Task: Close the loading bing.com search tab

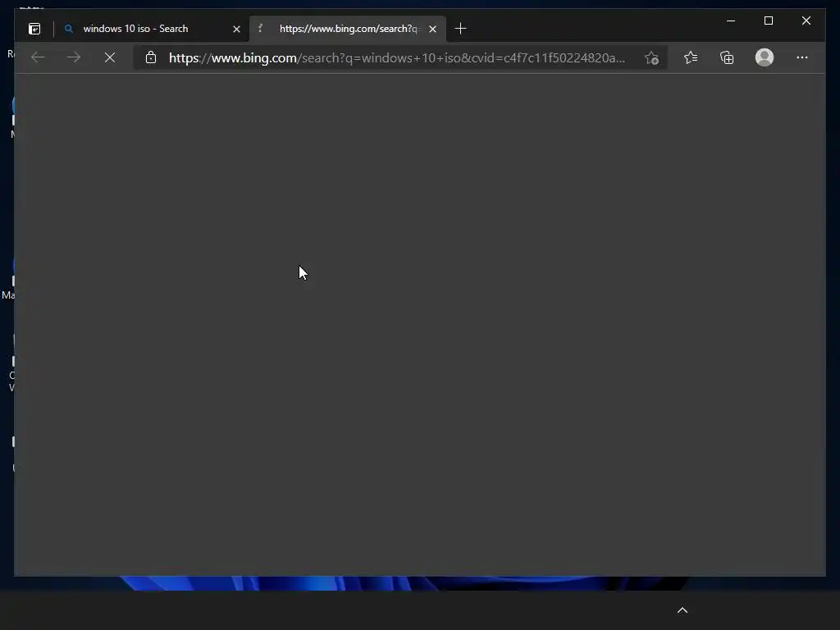Action: coord(433,29)
